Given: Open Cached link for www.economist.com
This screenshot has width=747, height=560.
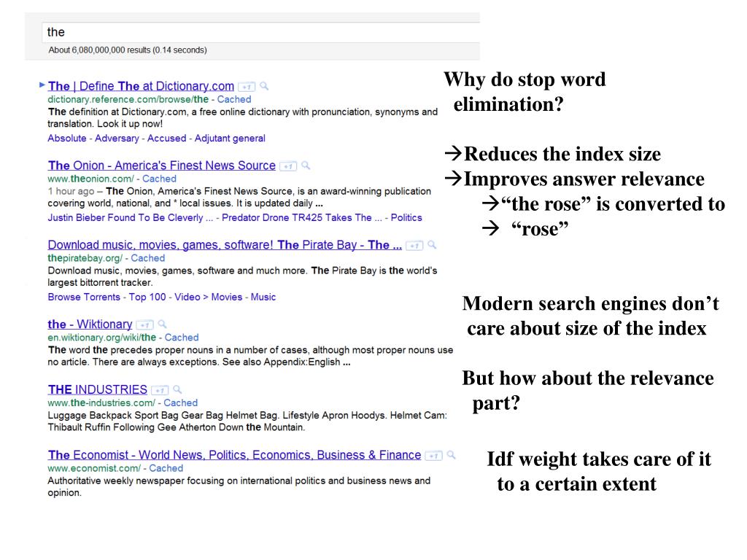Looking at the screenshot, I should (x=166, y=469).
